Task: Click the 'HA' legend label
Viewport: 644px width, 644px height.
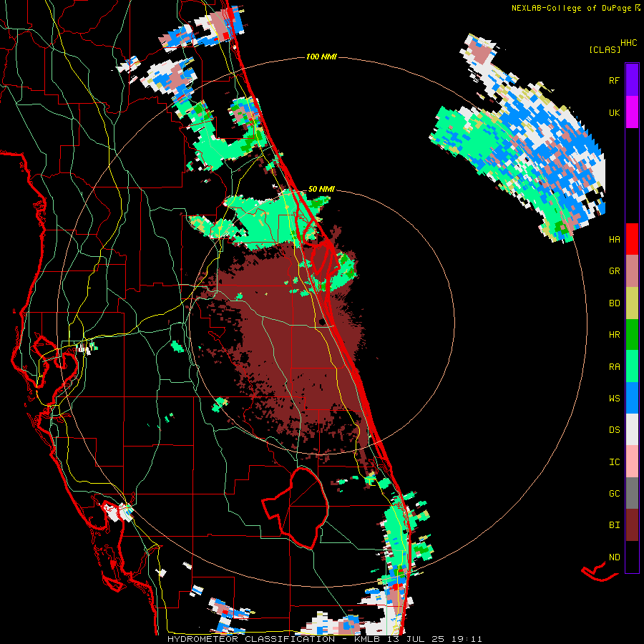Action: coord(614,239)
